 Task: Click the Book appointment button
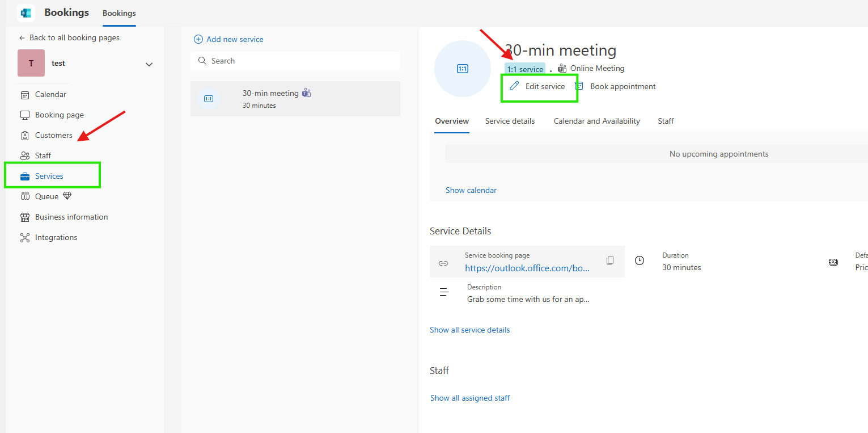tap(615, 86)
